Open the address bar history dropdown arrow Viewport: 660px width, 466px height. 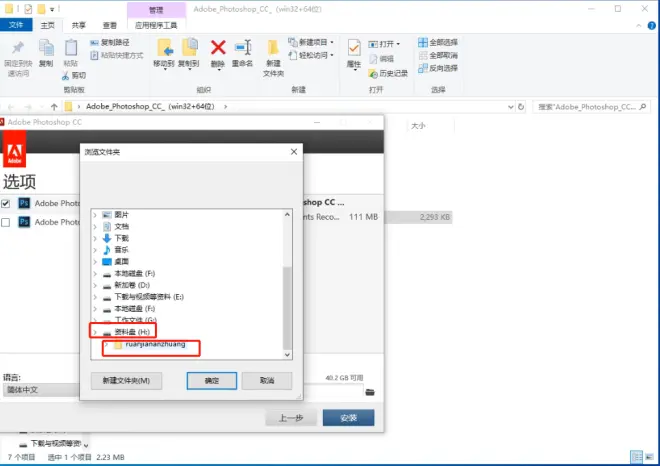[511, 107]
